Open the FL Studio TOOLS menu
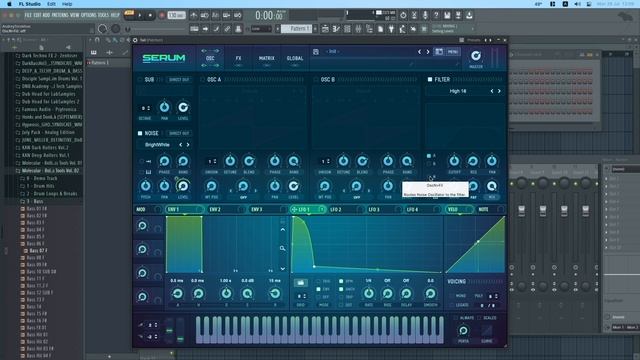The height and width of the screenshot is (360, 640). (103, 15)
